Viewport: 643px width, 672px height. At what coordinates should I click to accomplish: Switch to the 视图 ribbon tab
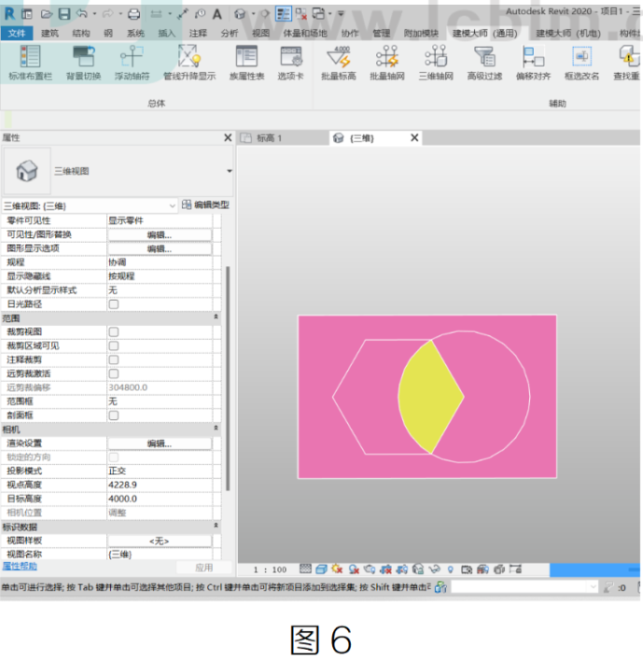pos(260,33)
